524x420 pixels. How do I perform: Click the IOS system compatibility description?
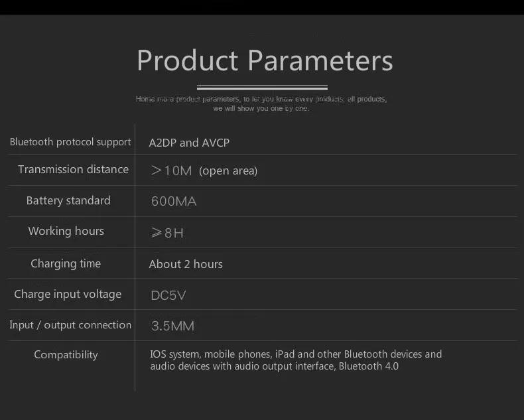click(296, 360)
